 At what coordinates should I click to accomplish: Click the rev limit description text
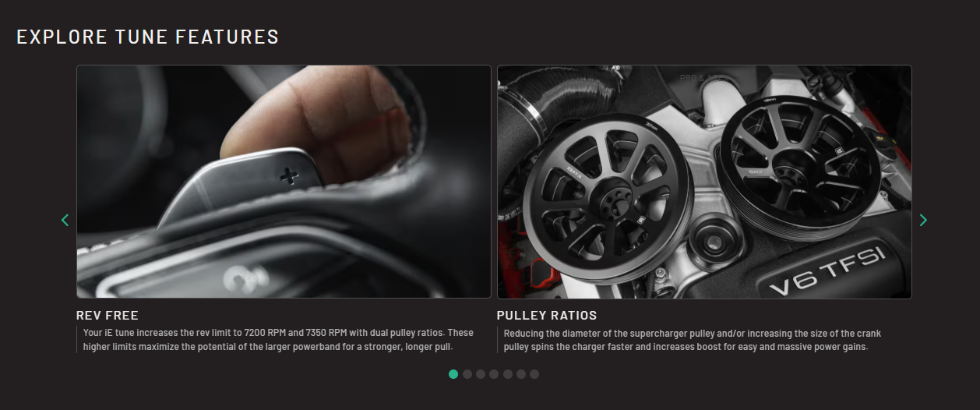point(278,340)
